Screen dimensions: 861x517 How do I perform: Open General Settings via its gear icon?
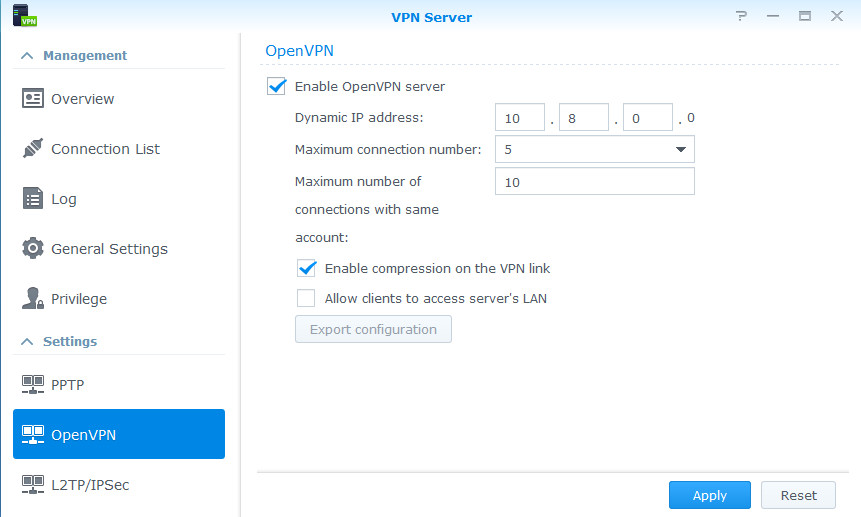coord(33,248)
